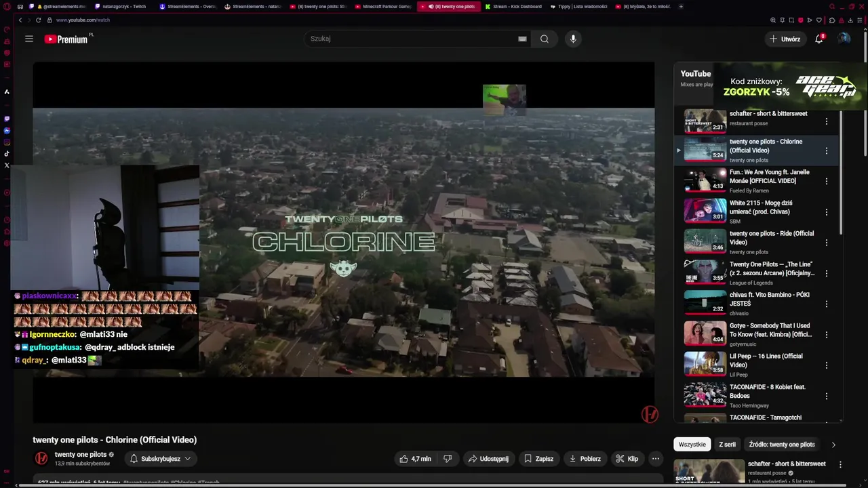Play Twenty One Pilots The Line thumbnail
The image size is (868, 488).
coord(705,272)
